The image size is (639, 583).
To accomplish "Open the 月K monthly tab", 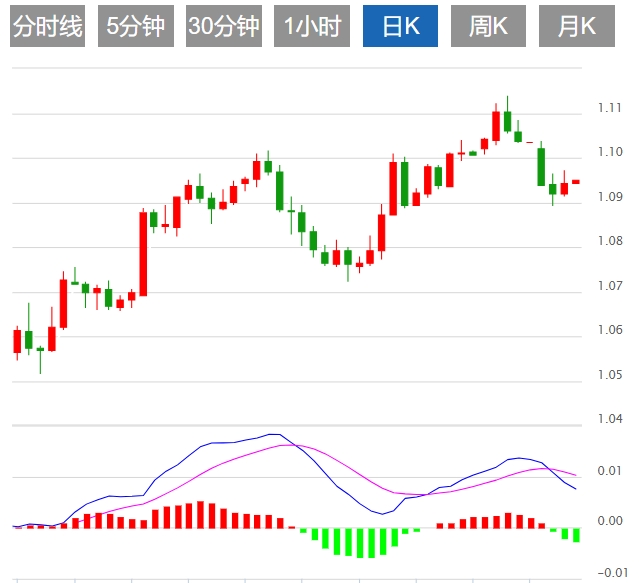I will (576, 27).
